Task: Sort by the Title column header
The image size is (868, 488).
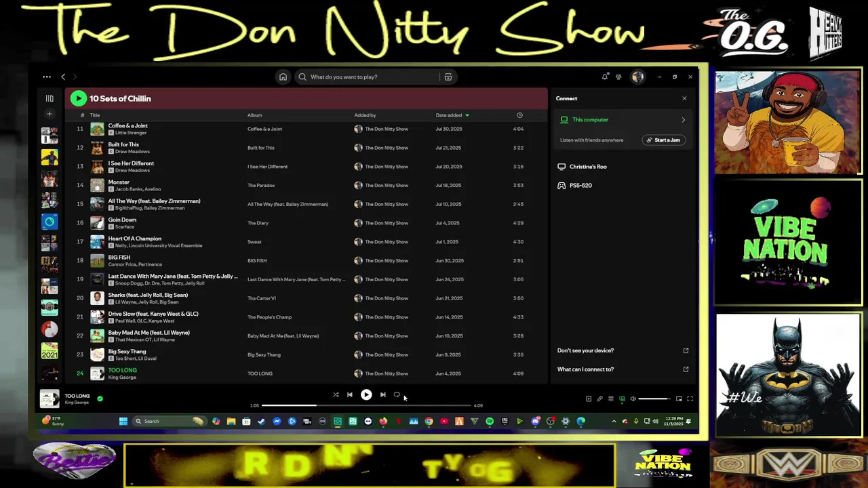Action: tap(95, 115)
